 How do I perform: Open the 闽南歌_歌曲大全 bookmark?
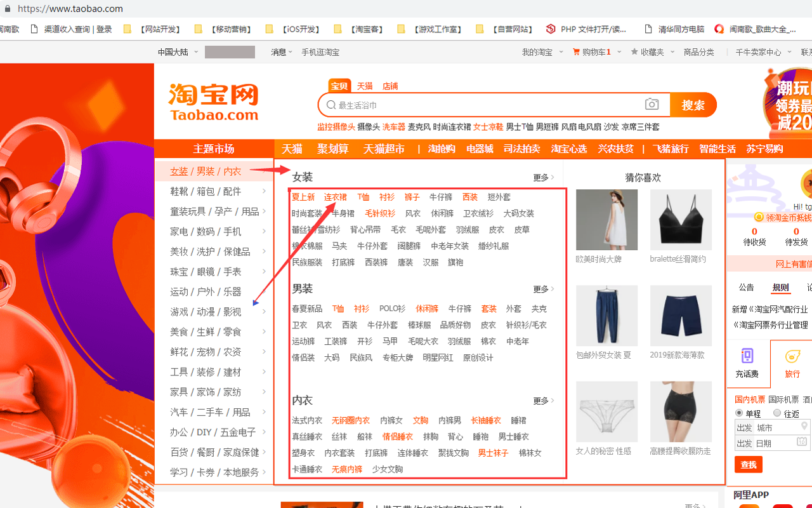coord(756,29)
